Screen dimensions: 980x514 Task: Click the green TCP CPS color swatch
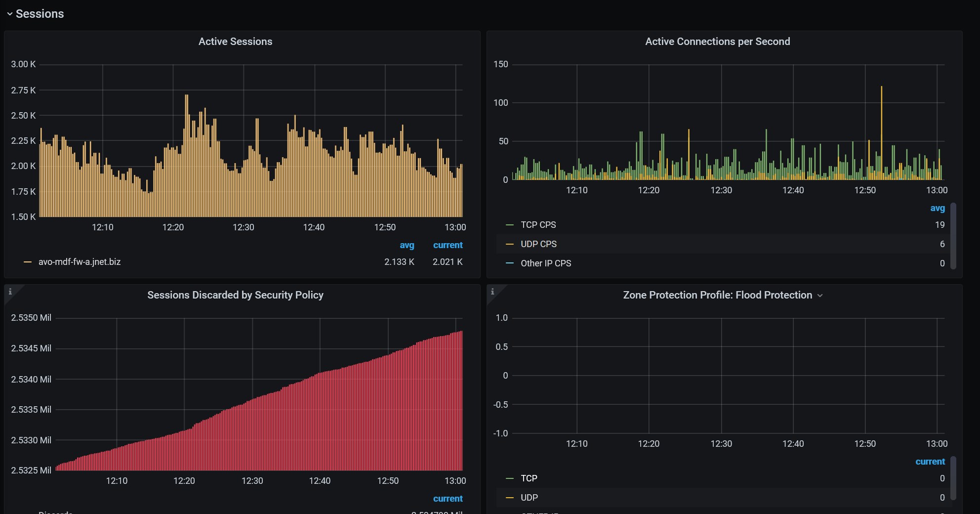coord(510,225)
